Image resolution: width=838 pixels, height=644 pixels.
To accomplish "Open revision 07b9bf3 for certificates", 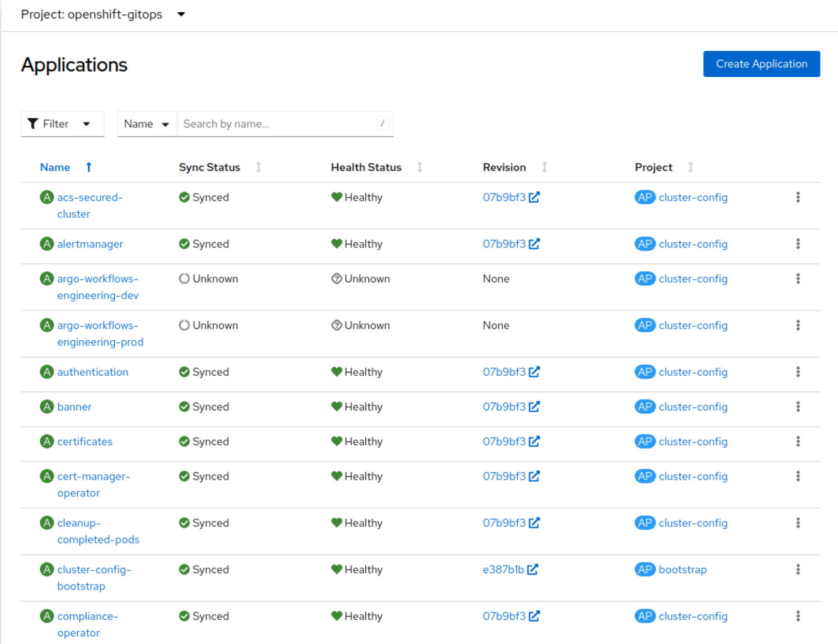I will [x=504, y=442].
